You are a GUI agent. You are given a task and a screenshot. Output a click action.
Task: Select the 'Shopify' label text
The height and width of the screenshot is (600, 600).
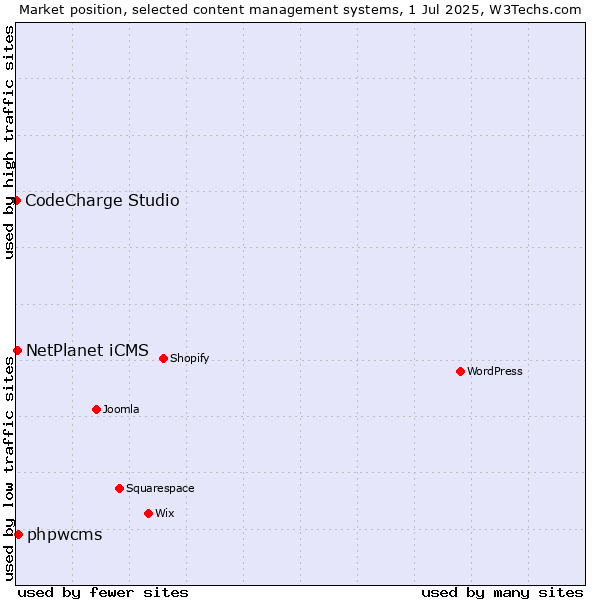[189, 359]
